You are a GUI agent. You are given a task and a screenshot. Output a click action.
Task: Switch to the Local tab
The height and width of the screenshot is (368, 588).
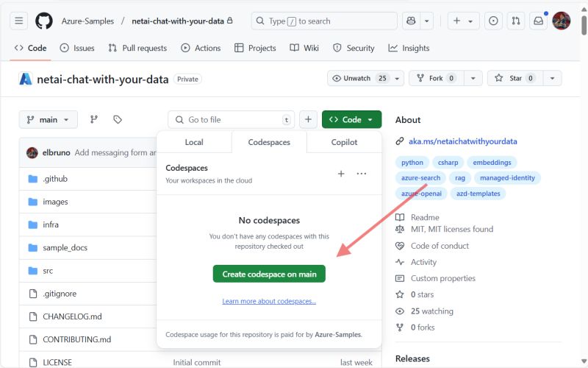click(x=194, y=142)
